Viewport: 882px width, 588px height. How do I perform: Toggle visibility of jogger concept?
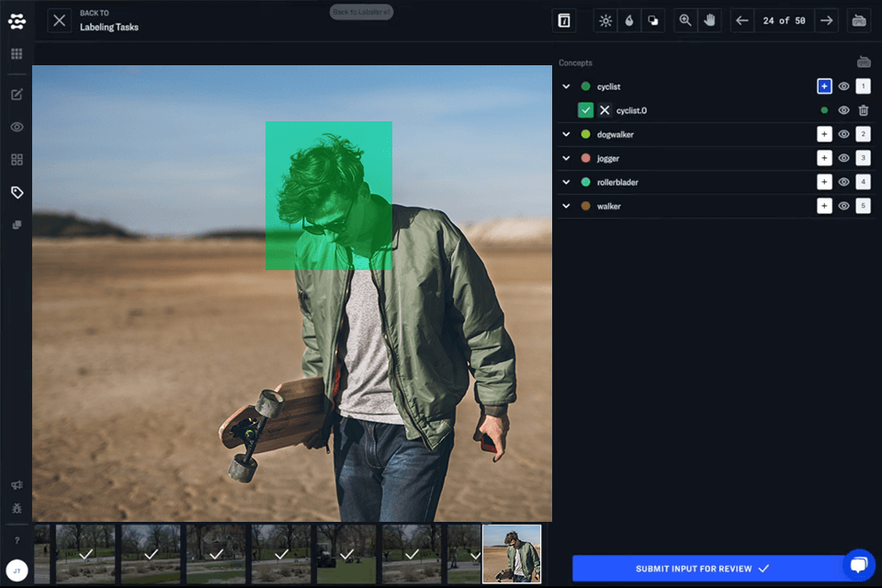click(843, 158)
